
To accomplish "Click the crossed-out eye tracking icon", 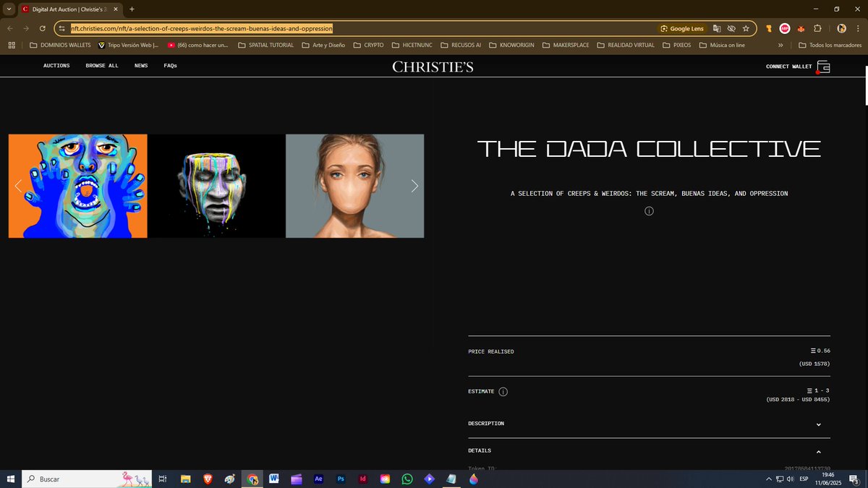I will [731, 28].
